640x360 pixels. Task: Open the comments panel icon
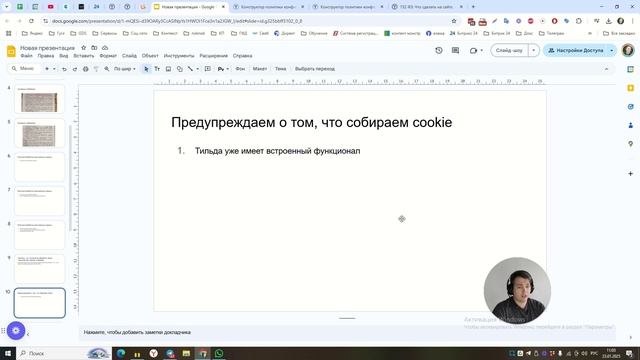tap(456, 50)
